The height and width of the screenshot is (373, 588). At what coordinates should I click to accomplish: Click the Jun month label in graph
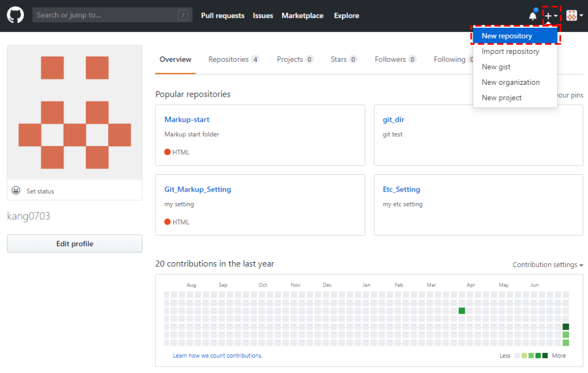tap(534, 285)
